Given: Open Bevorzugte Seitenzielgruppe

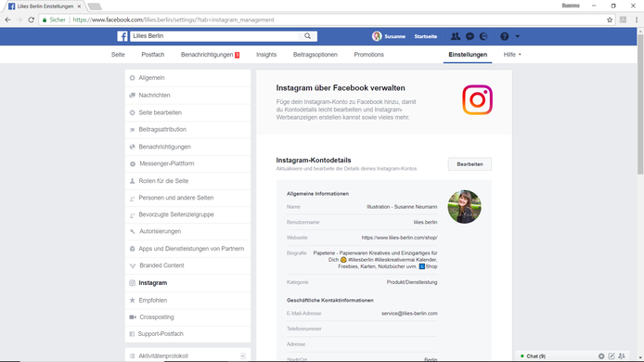Looking at the screenshot, I should [x=187, y=214].
